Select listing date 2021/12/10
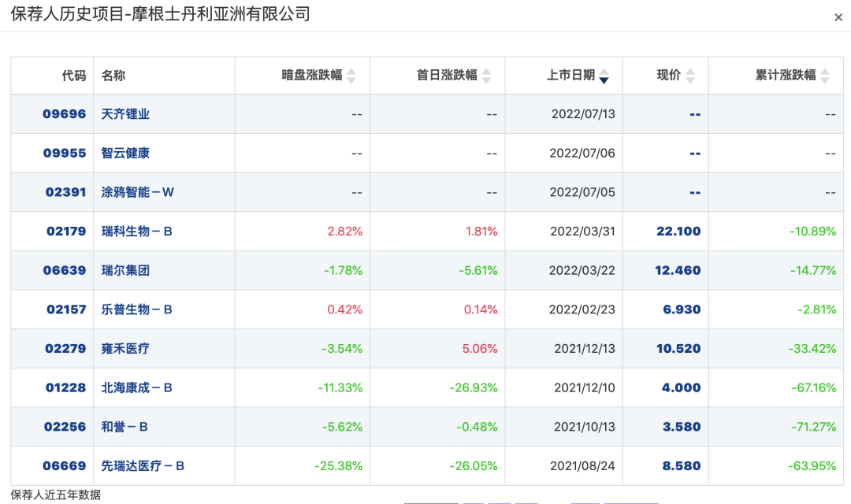This screenshot has height=504, width=851. [585, 387]
